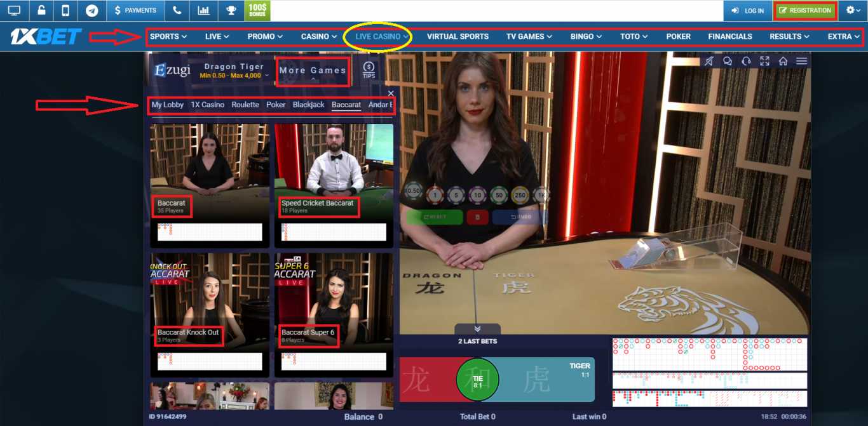Expand the 2 Last Bets chevron tab
Image resolution: width=868 pixels, height=426 pixels.
477,329
